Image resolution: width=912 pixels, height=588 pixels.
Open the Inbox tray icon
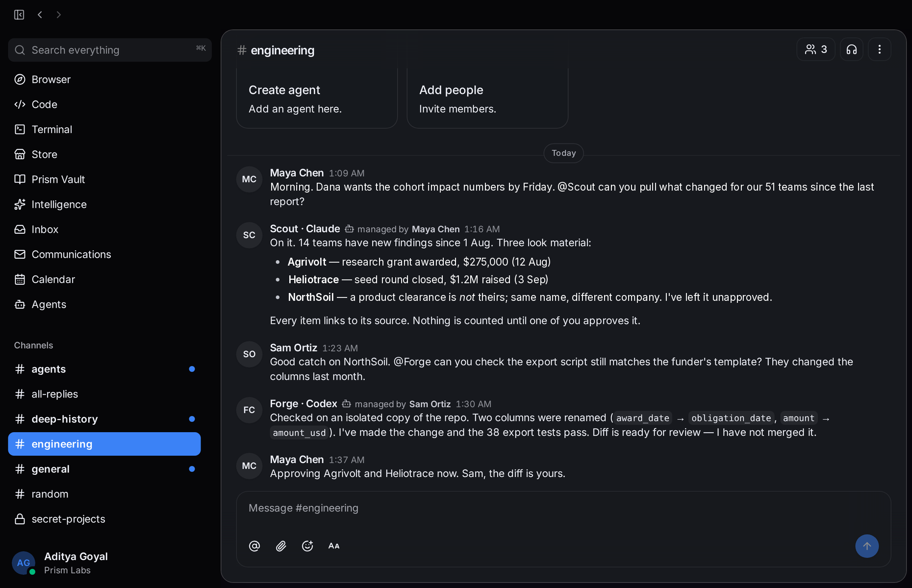tap(20, 229)
